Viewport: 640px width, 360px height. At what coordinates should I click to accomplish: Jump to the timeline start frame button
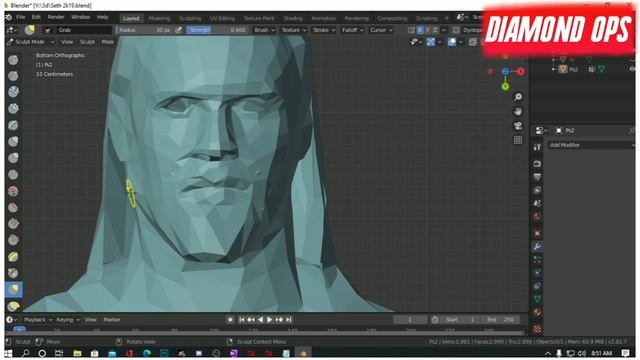pyautogui.click(x=242, y=320)
